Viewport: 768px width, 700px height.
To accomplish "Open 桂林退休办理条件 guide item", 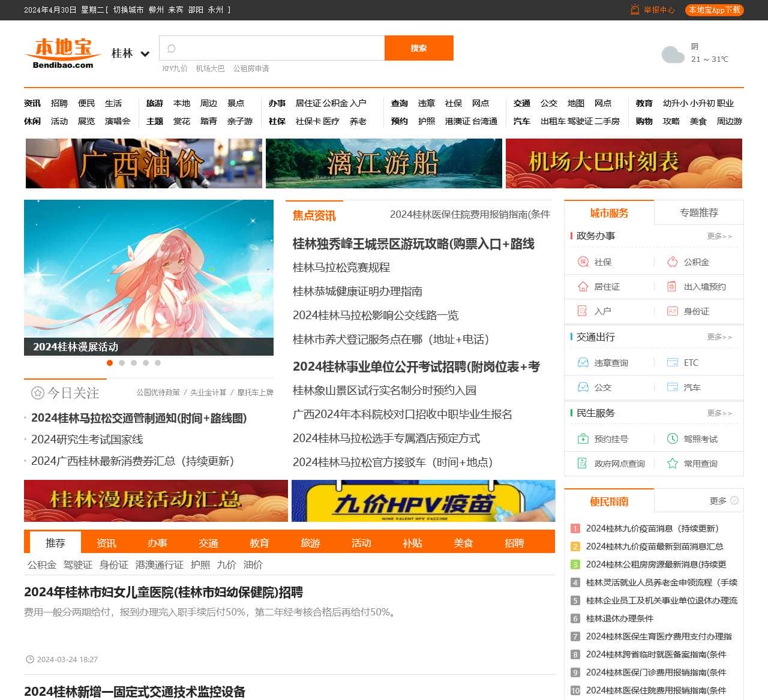I will pos(620,618).
